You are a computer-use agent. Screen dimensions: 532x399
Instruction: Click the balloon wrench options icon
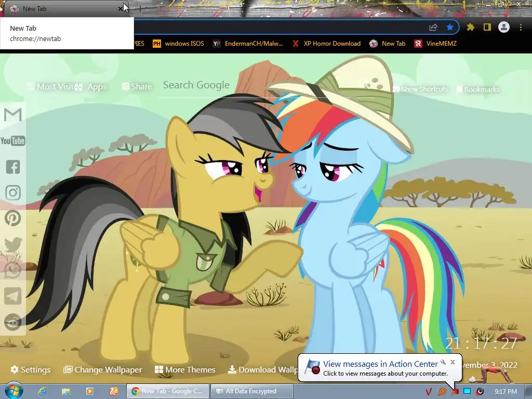[x=443, y=362]
